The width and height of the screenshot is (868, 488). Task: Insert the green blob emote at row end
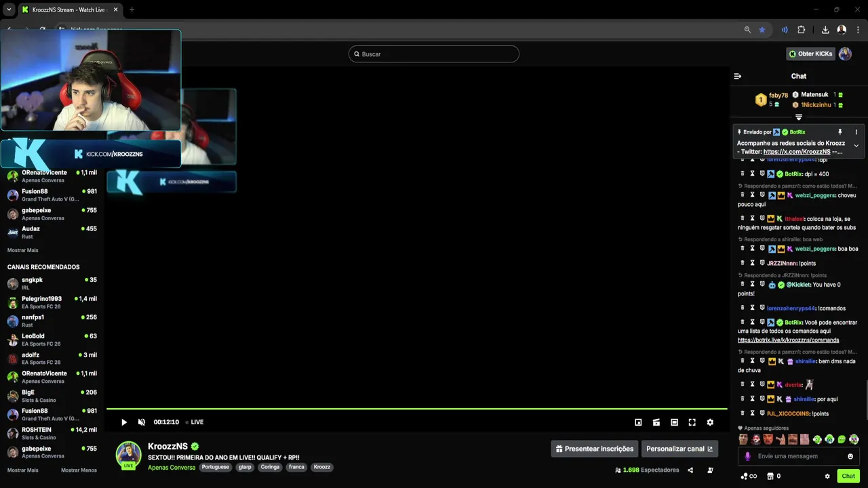point(854,439)
